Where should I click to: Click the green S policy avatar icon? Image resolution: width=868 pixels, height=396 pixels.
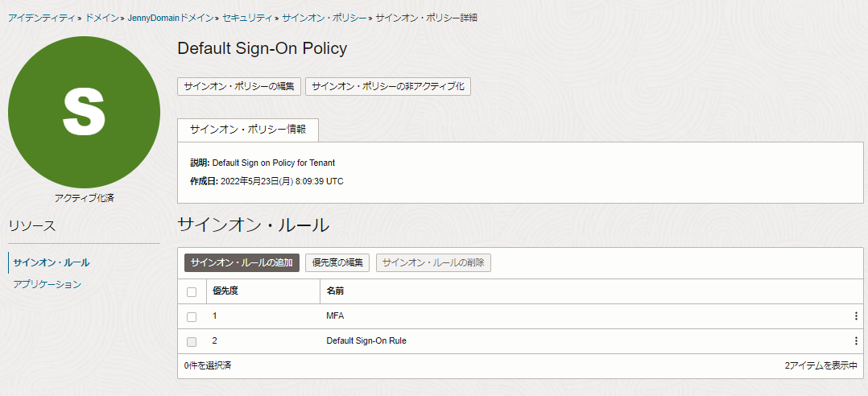pos(84,112)
